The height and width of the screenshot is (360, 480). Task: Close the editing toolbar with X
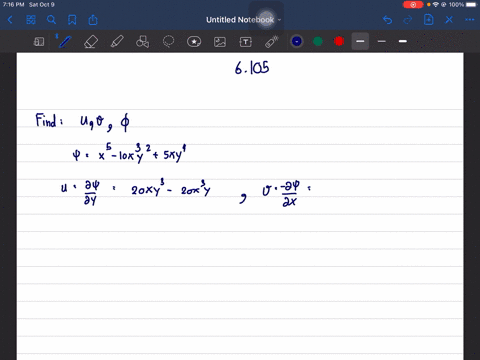(x=449, y=20)
